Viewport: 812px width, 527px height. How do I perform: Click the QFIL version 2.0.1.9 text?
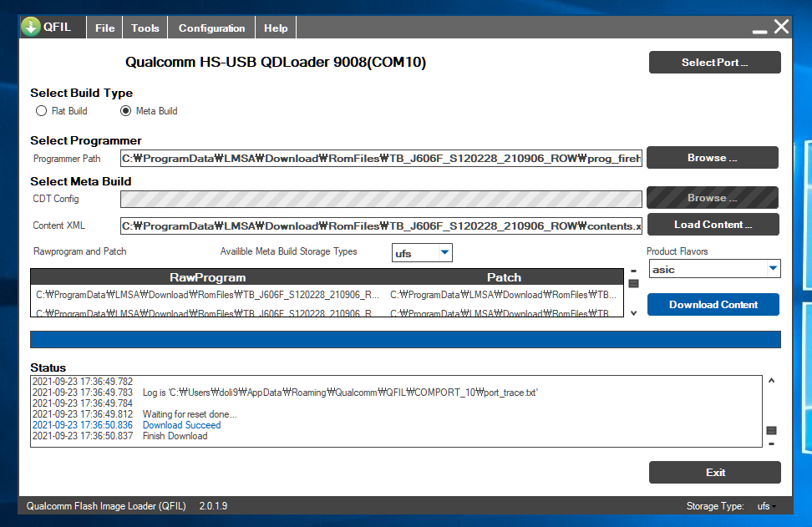click(213, 506)
